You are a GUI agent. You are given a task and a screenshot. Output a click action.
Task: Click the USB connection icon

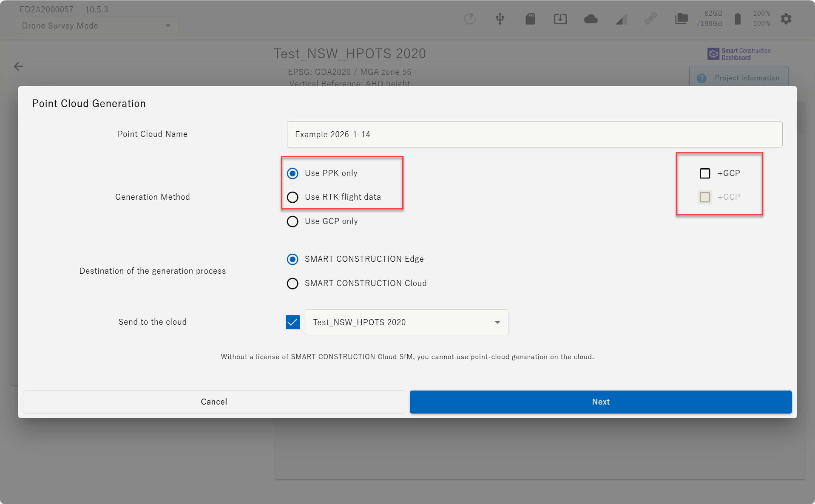pyautogui.click(x=500, y=19)
